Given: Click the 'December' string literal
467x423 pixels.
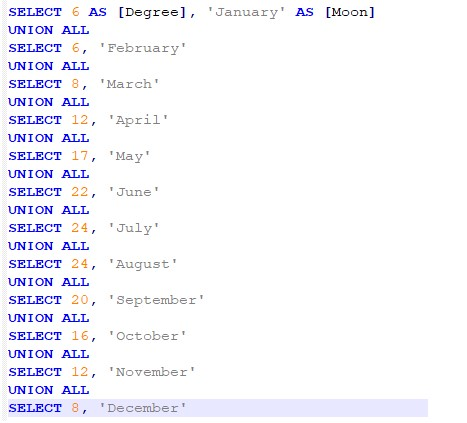Looking at the screenshot, I should tap(143, 408).
